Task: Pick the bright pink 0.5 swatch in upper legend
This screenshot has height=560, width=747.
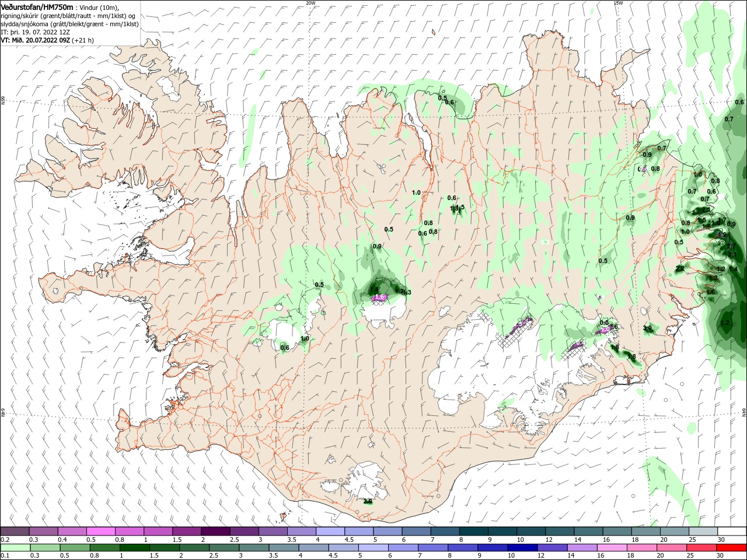Action: pos(100,531)
